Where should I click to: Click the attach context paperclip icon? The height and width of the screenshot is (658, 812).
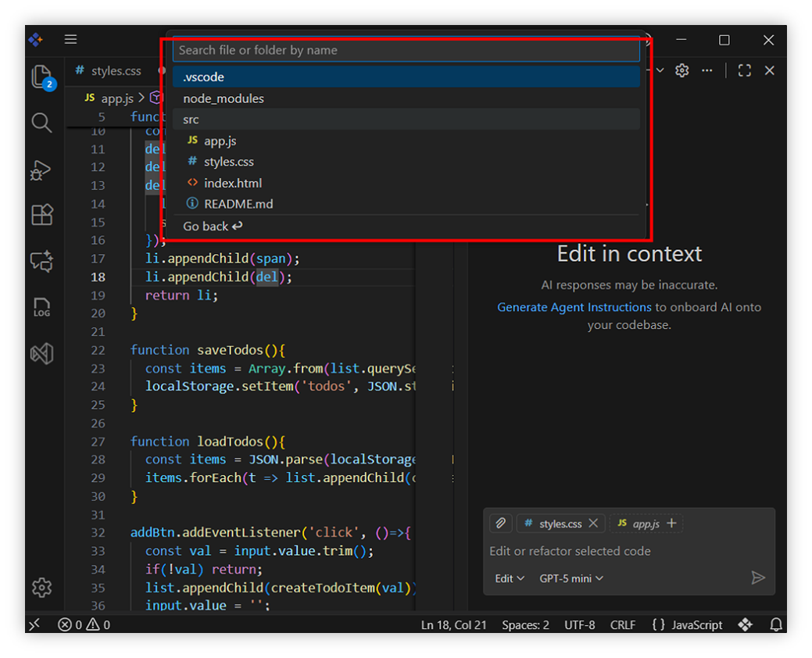click(500, 524)
